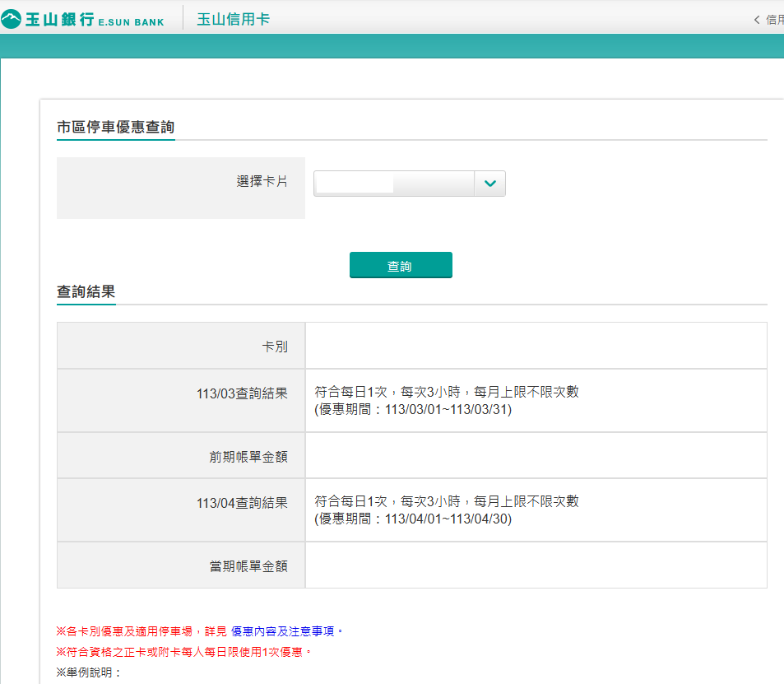The height and width of the screenshot is (684, 784).
Task: Click the E.SUN Bank mountain logo icon
Action: pyautogui.click(x=12, y=19)
